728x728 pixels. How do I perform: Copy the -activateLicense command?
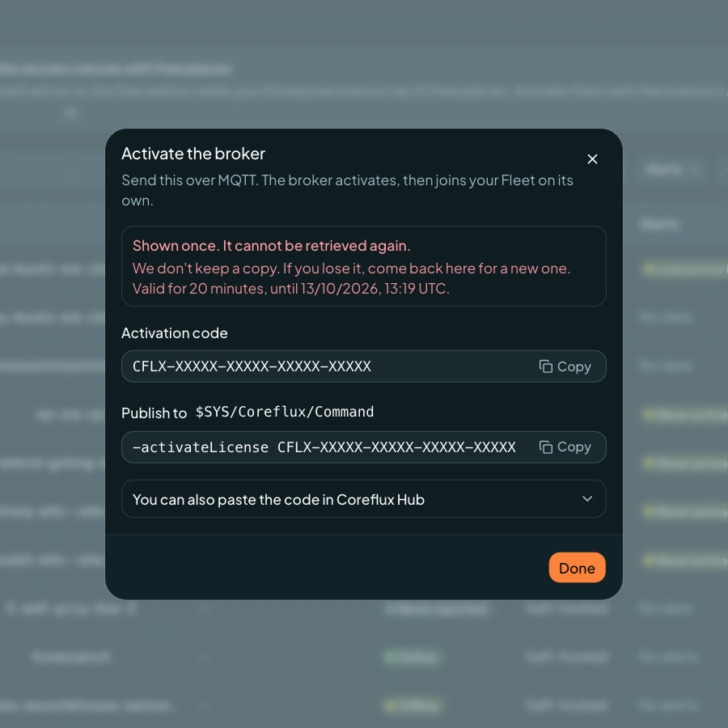pos(565,447)
